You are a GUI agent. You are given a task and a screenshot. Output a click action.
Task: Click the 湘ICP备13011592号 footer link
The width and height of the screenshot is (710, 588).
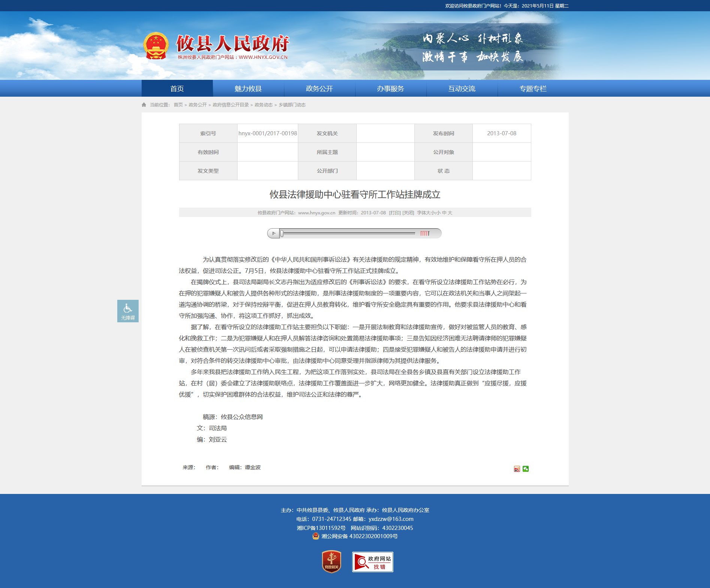point(321,528)
